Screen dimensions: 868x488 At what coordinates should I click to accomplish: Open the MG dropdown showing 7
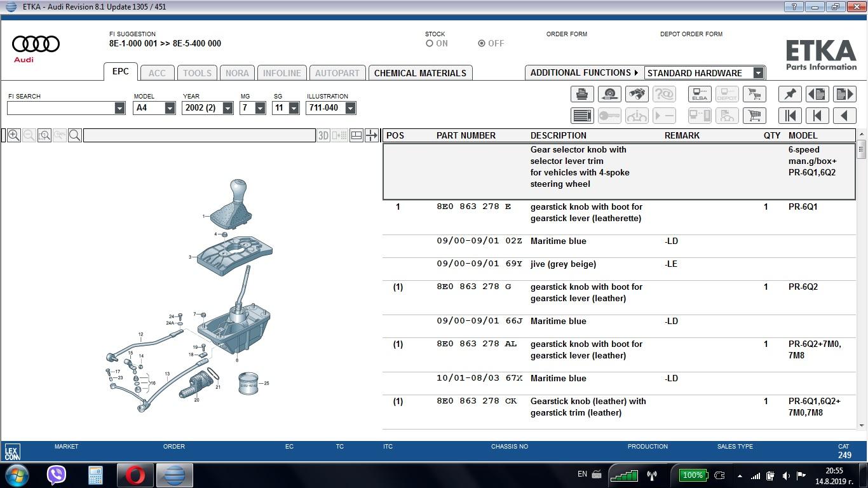(260, 108)
